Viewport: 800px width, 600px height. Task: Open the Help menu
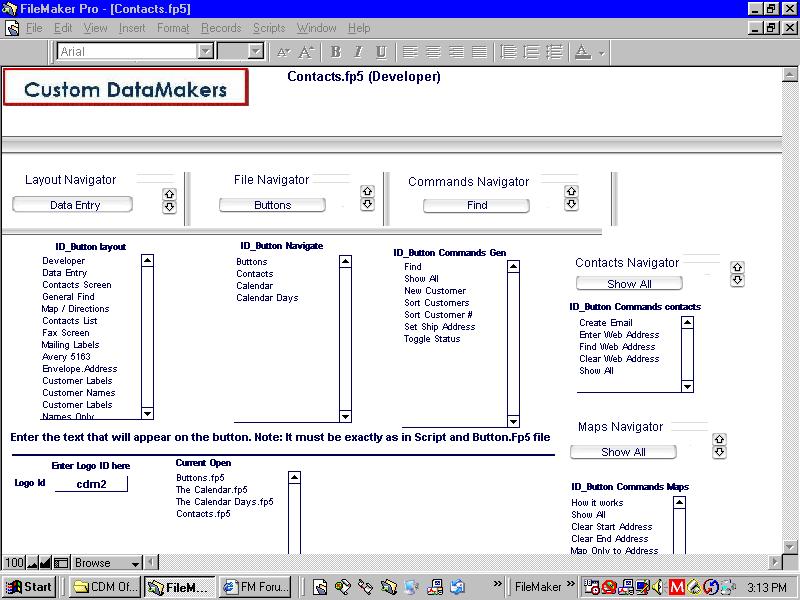tap(359, 28)
